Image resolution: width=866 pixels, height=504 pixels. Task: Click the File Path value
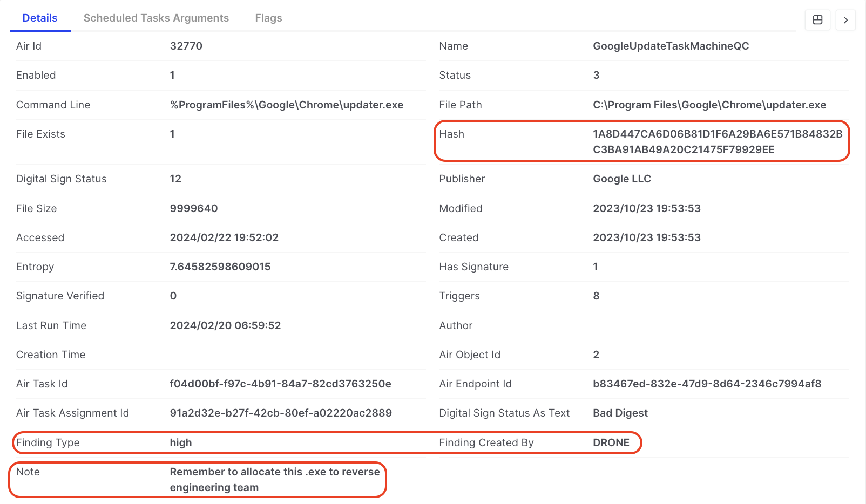[709, 105]
